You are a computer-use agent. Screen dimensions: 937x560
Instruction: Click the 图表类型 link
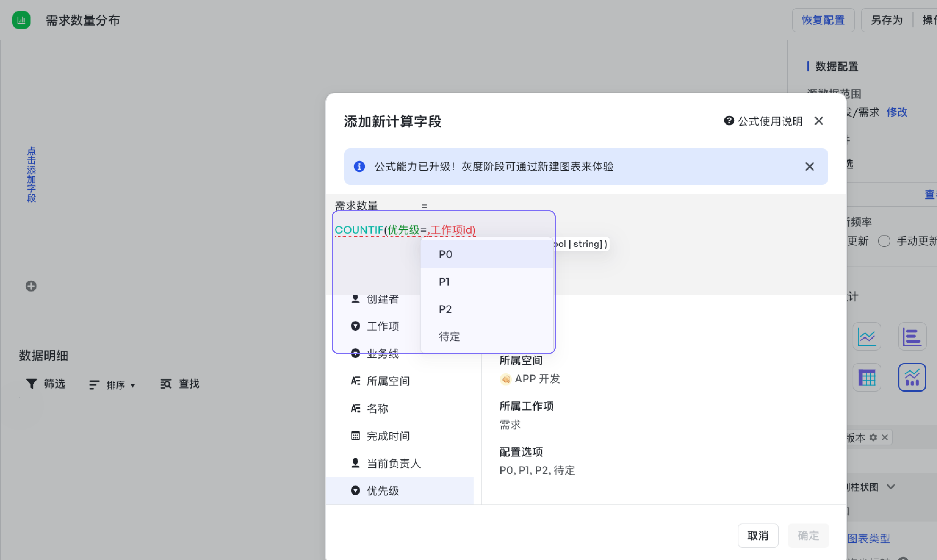coord(869,538)
